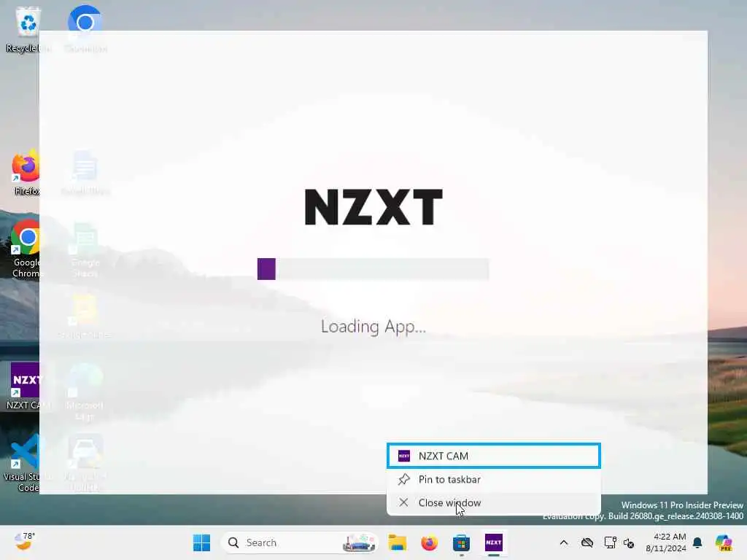Select the Recycle Bin desktop icon
This screenshot has width=747, height=560.
pyautogui.click(x=28, y=28)
